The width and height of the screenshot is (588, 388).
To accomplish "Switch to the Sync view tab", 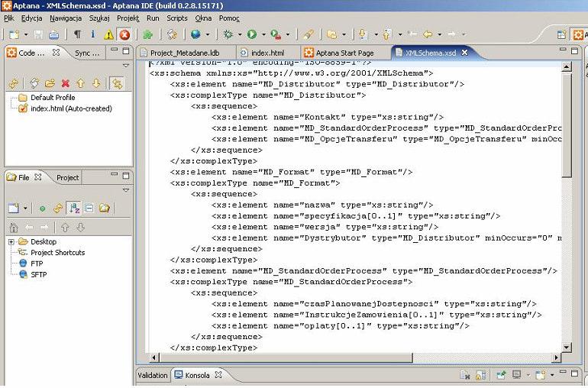I will (x=87, y=53).
